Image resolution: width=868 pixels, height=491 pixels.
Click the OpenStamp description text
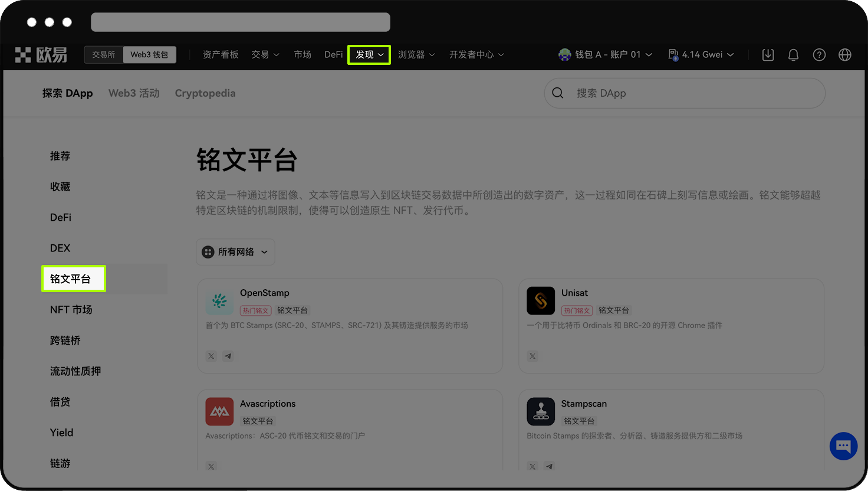pyautogui.click(x=337, y=325)
